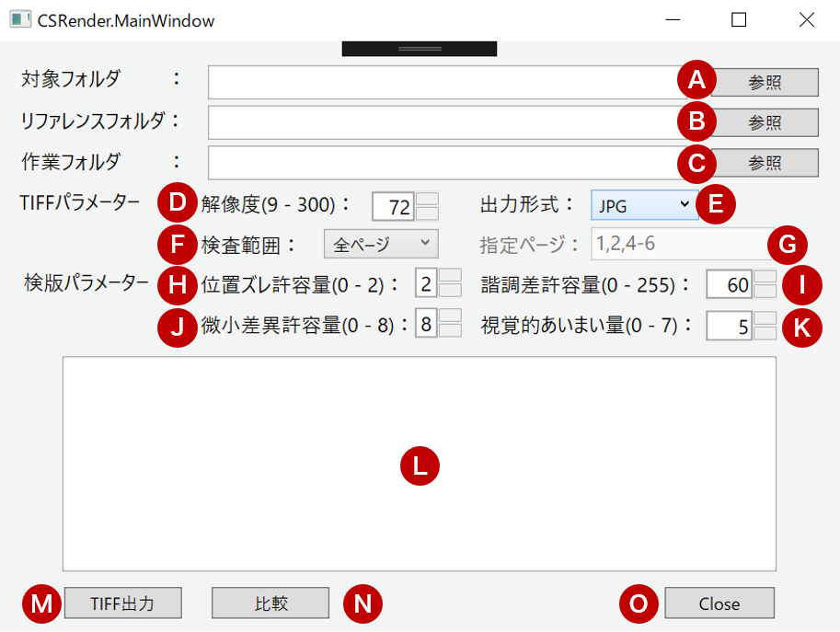The height and width of the screenshot is (632, 840).
Task: Decrease 微小差異許容量 with its down arrow
Action: pyautogui.click(x=449, y=331)
